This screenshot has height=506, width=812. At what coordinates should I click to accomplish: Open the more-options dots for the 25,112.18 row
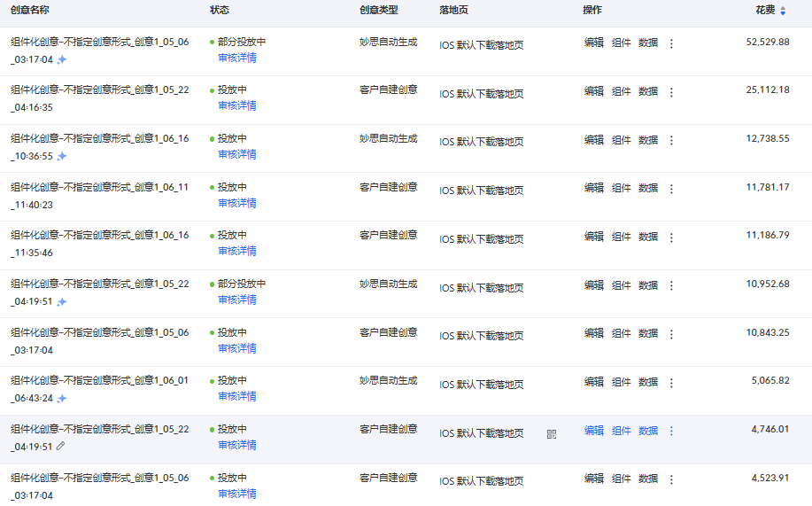[671, 92]
